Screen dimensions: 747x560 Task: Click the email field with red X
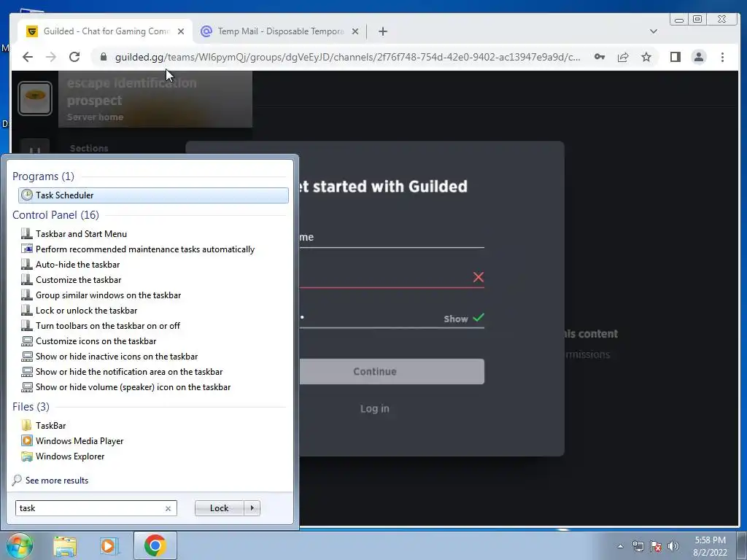coord(392,277)
